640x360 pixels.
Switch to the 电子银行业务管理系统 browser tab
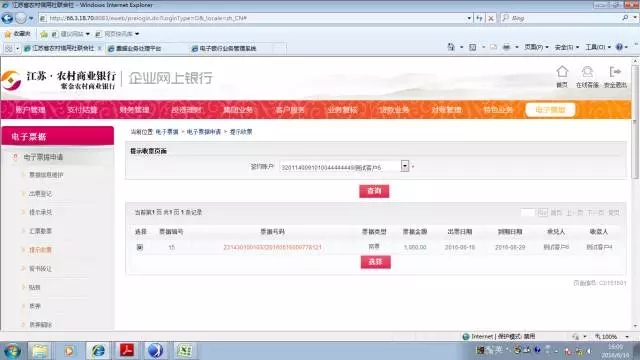click(x=228, y=48)
